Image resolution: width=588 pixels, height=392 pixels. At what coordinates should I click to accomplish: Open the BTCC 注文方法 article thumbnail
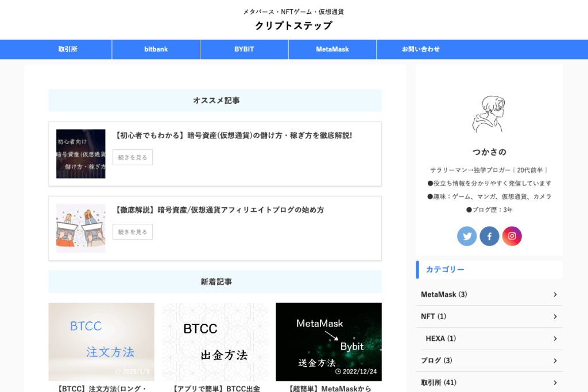pyautogui.click(x=101, y=342)
